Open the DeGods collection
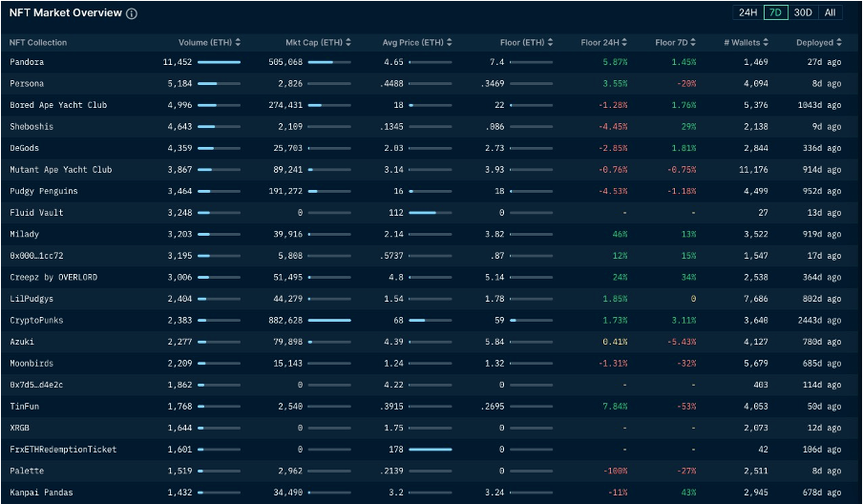Screen dimensions: 863x504 pos(24,148)
